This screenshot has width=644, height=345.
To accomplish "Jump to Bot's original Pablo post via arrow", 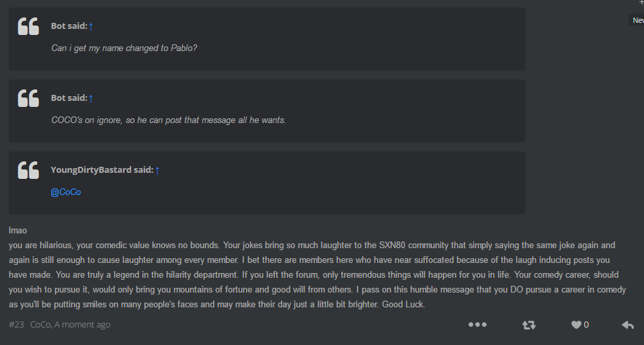I will pyautogui.click(x=91, y=26).
